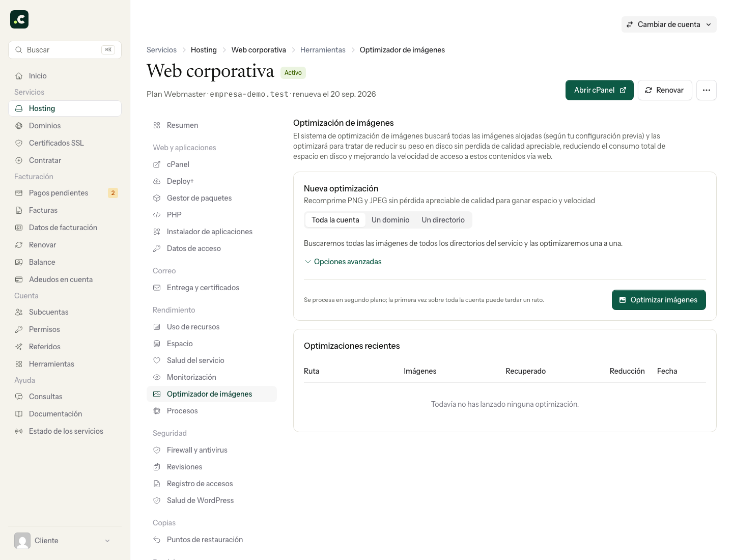Screen dimensions: 733x560
Task: Click the Deploy+ cloud icon
Action: pos(157,181)
